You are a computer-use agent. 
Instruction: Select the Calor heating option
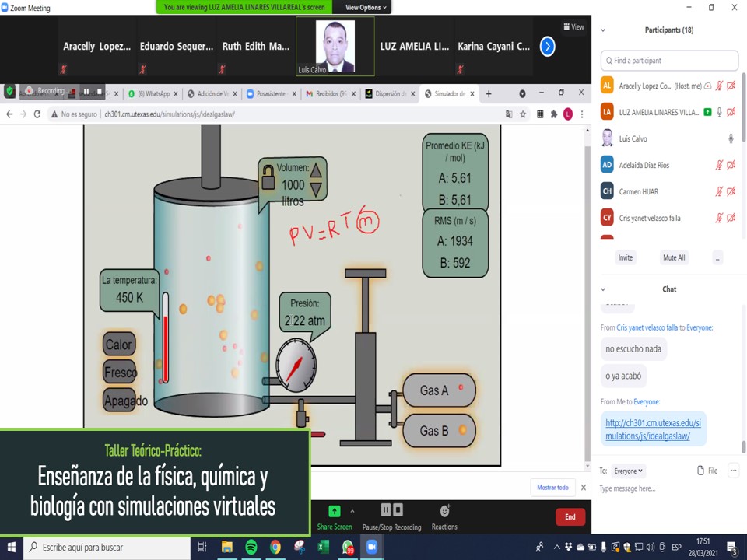(x=119, y=345)
